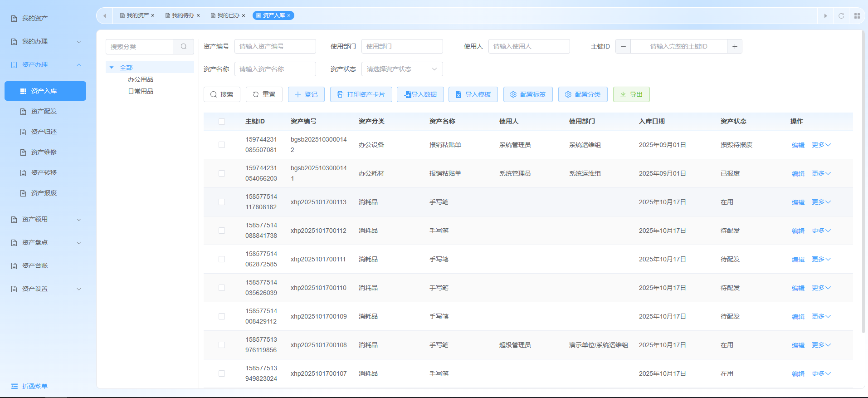Click the 导入模板 template button
The width and height of the screenshot is (868, 398).
(473, 94)
